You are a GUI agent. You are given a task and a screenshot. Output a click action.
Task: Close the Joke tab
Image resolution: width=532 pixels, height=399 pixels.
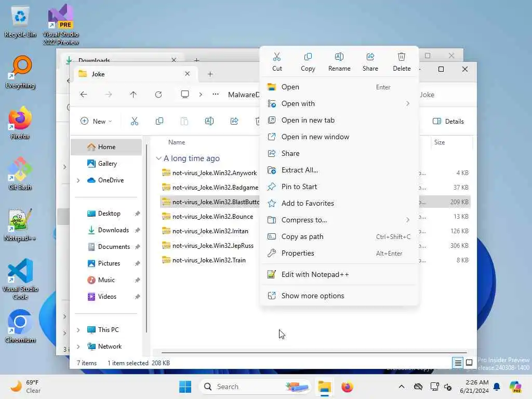coord(187,74)
